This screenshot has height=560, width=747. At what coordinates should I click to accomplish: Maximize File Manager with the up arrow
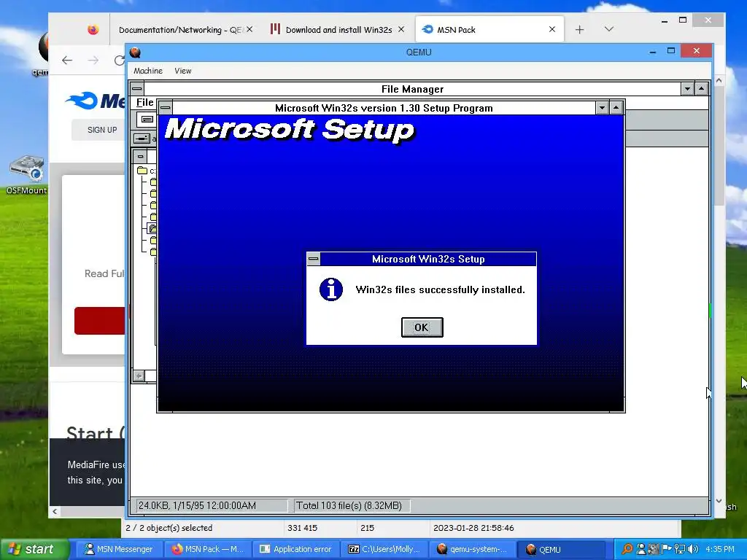[701, 88]
